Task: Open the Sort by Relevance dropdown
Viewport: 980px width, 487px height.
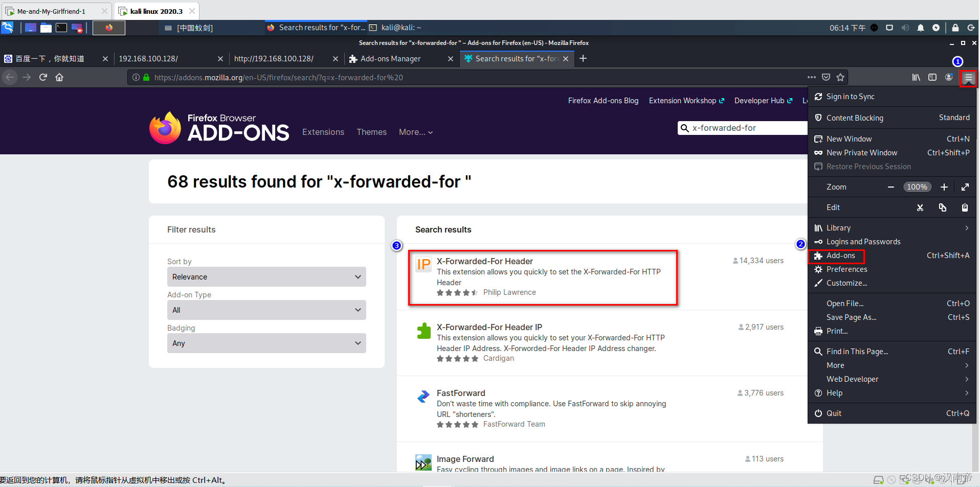Action: [266, 277]
